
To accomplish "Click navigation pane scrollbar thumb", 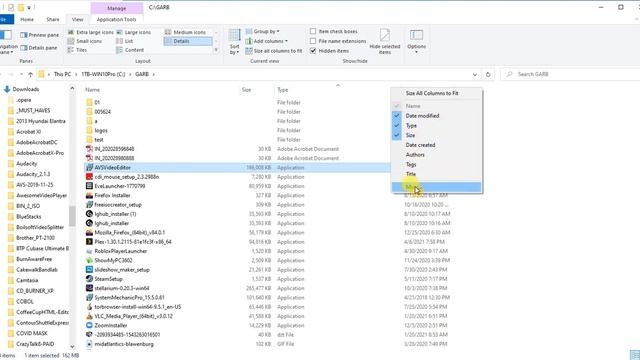I will point(72,216).
